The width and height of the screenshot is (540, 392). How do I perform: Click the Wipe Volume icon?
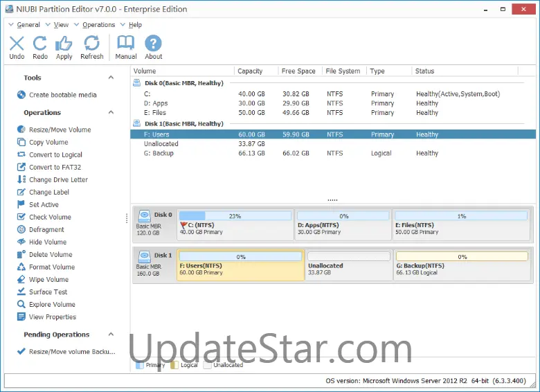[x=21, y=279]
